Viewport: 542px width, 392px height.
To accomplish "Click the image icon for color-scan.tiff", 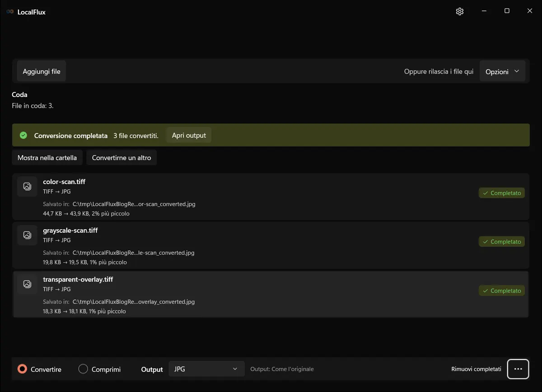I will (27, 186).
